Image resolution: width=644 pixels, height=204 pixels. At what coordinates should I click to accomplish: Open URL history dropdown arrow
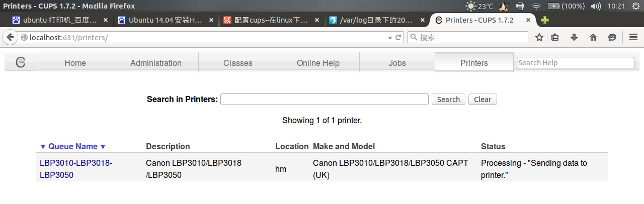[390, 38]
